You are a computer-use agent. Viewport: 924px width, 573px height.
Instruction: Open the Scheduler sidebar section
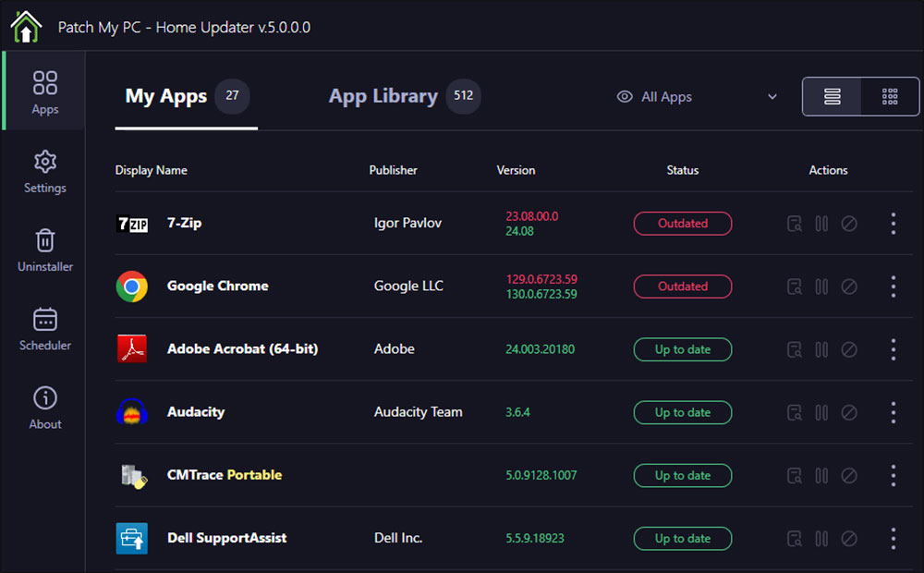pyautogui.click(x=44, y=330)
